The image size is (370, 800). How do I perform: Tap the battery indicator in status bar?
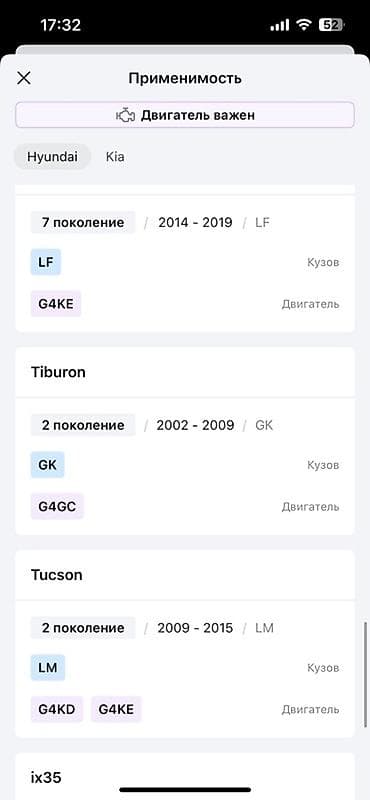pyautogui.click(x=331, y=26)
